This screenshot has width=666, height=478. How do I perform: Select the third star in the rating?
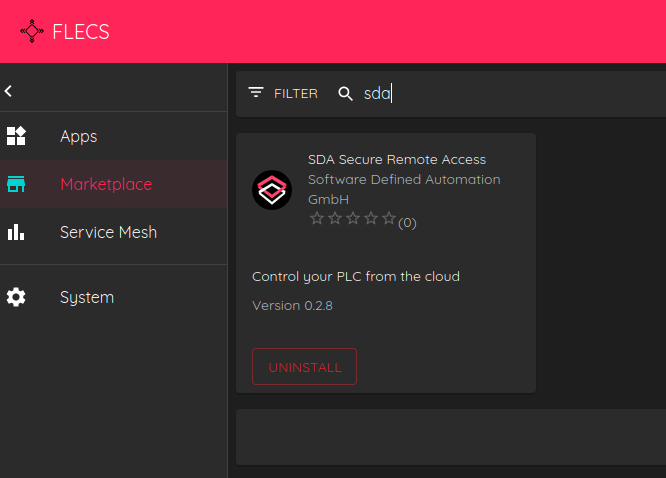coord(353,219)
